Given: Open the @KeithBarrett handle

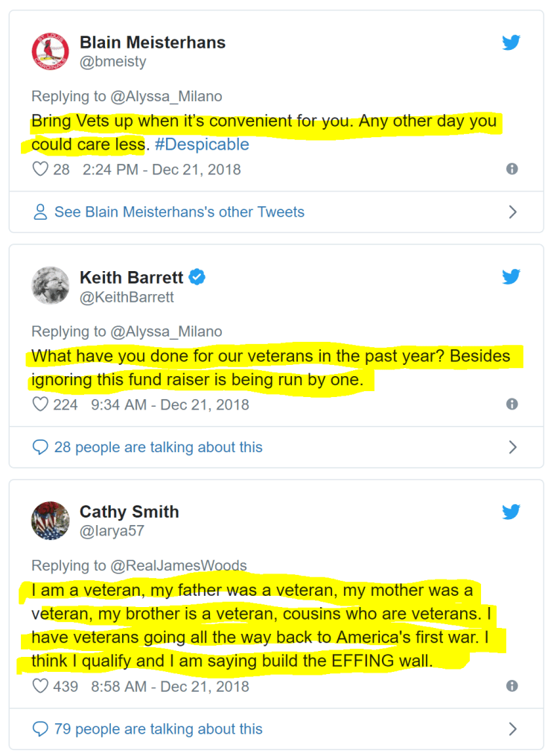Looking at the screenshot, I should 127,297.
